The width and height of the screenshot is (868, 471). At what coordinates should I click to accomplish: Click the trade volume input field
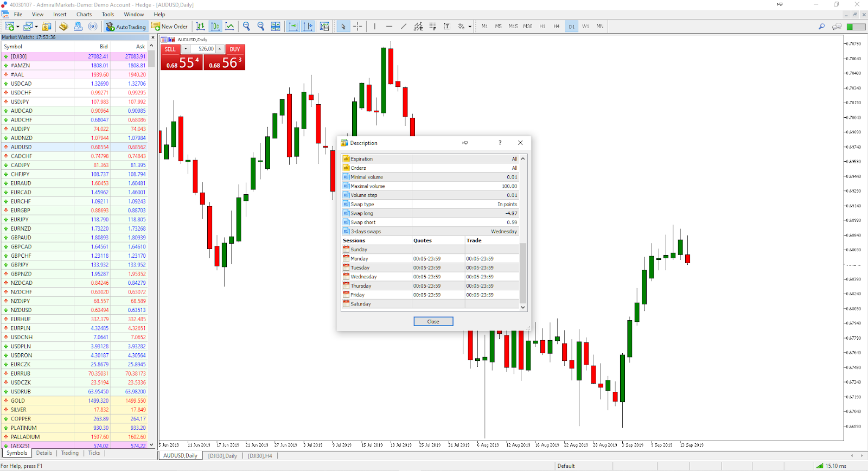point(203,49)
